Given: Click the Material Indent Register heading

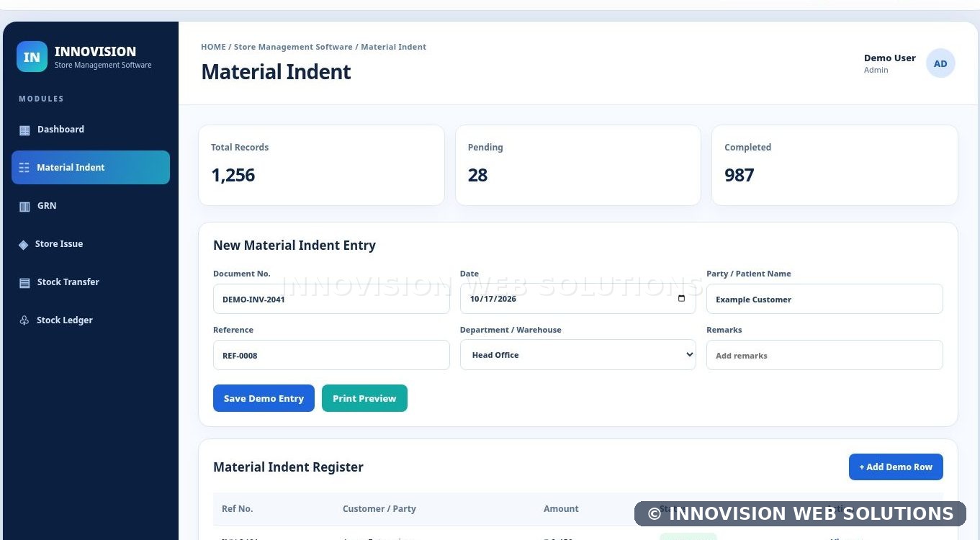Looking at the screenshot, I should (x=288, y=467).
